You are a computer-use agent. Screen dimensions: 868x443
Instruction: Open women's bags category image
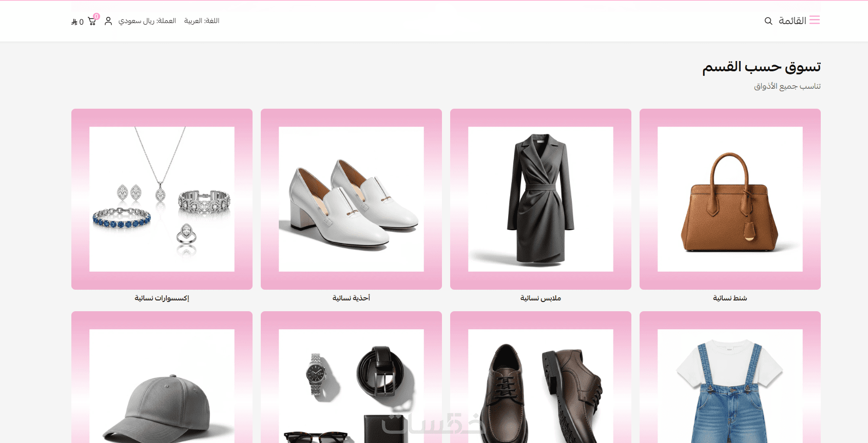point(730,199)
